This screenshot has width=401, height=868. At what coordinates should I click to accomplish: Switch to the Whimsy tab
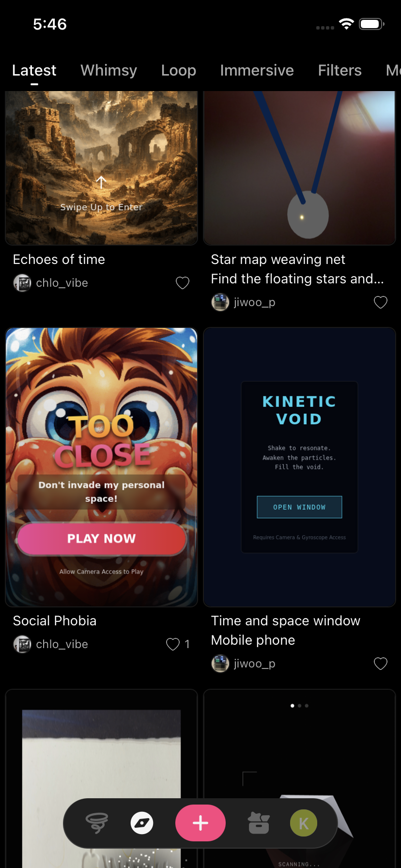(x=109, y=70)
